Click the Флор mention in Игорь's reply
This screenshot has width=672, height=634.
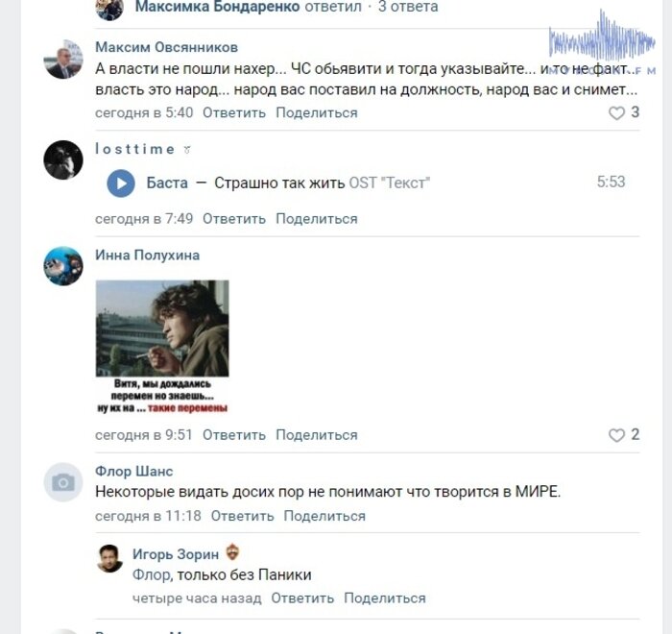152,574
